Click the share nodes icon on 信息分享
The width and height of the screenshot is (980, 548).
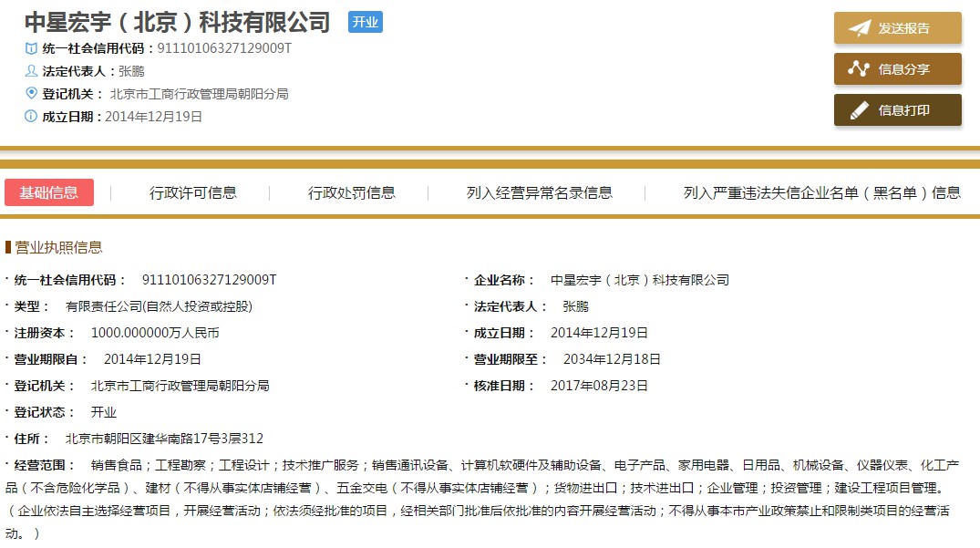pyautogui.click(x=859, y=69)
